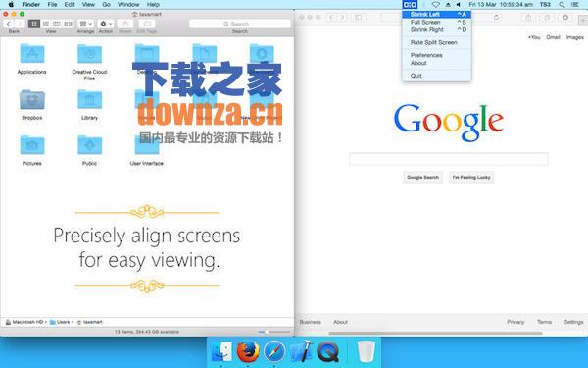The width and height of the screenshot is (588, 368).
Task: Open the File menu
Action: pos(53,5)
